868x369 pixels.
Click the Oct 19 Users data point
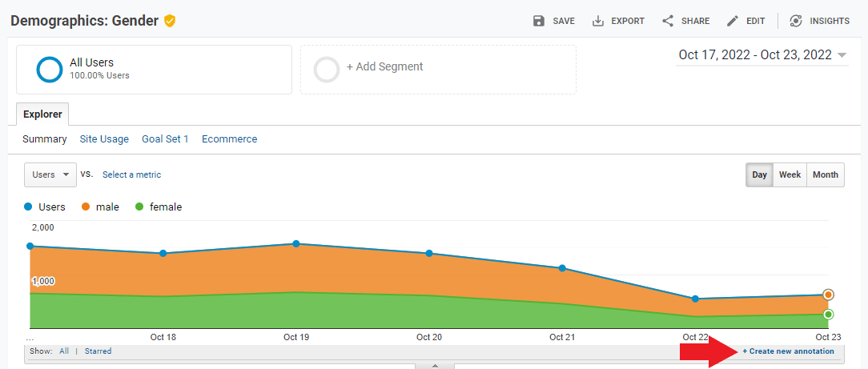click(296, 243)
